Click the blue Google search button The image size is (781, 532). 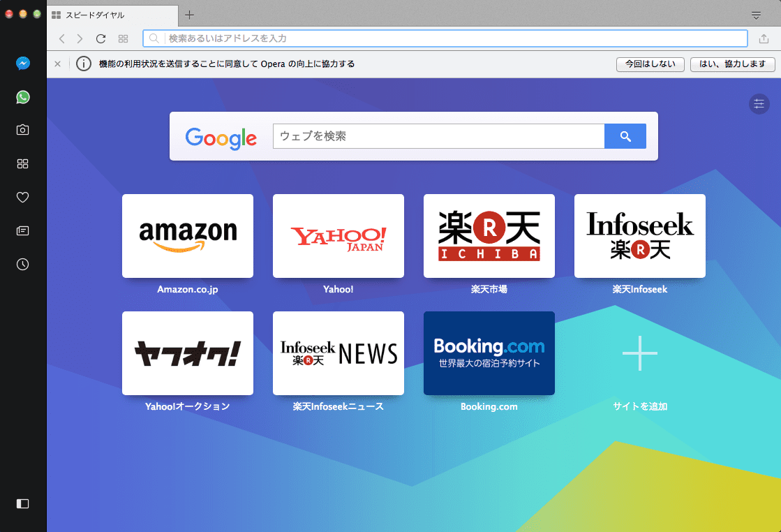point(625,136)
